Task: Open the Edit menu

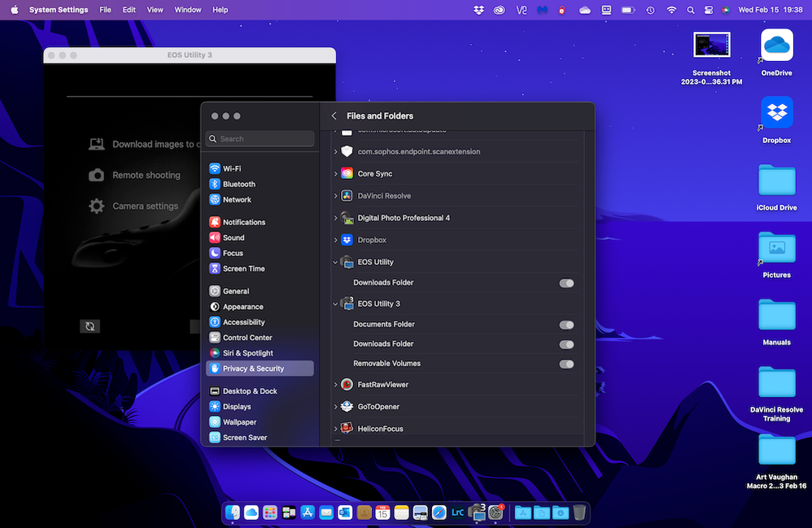Action: 129,10
